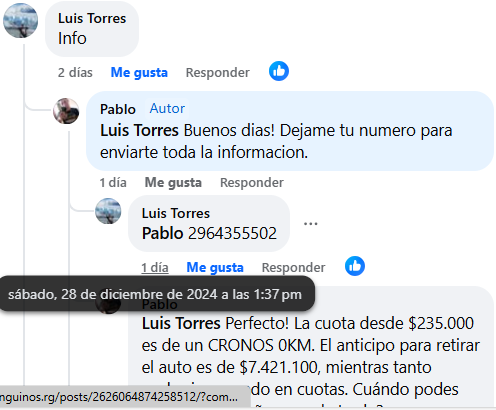Screen dimensions: 496x410
Task: Open Luis Torres name above the phone number
Action: pyautogui.click(x=176, y=213)
